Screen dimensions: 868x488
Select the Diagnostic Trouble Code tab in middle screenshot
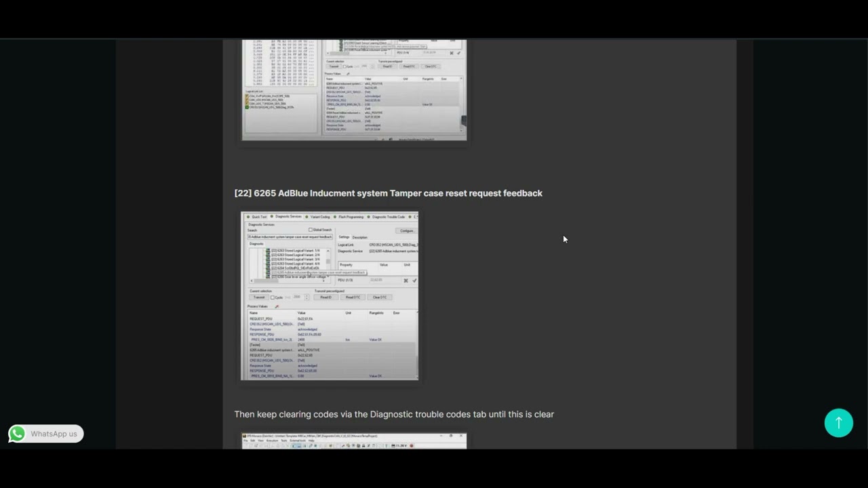(x=387, y=217)
